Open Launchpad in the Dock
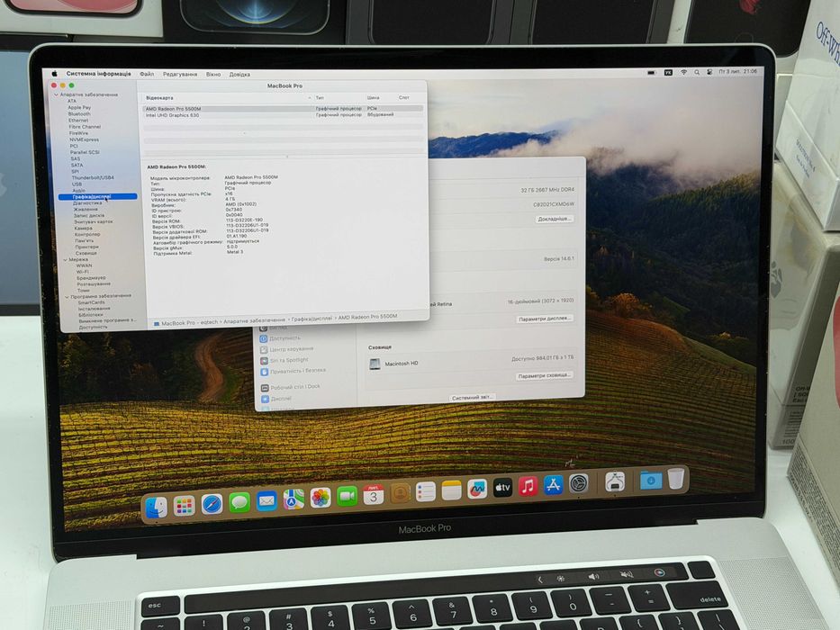Image resolution: width=840 pixels, height=630 pixels. click(184, 506)
